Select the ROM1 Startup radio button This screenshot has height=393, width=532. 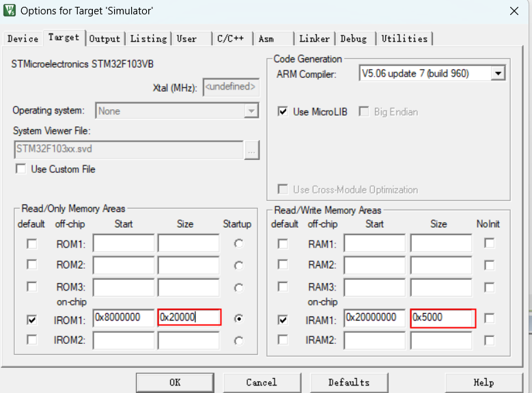[238, 243]
